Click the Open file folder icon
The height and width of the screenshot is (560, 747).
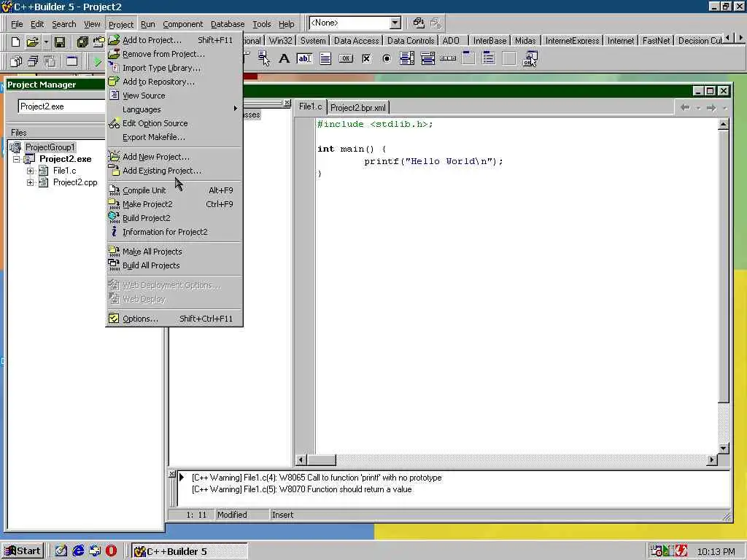[x=32, y=42]
